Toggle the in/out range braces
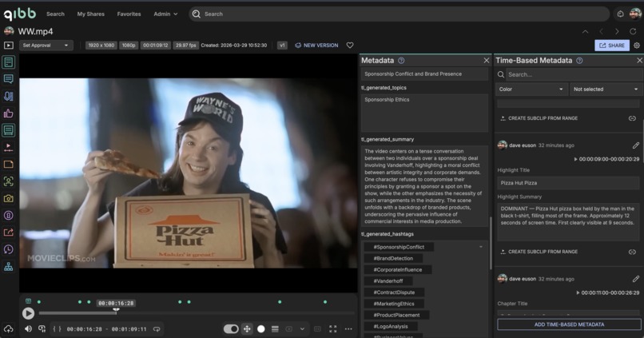The width and height of the screenshot is (644, 338). [x=57, y=329]
